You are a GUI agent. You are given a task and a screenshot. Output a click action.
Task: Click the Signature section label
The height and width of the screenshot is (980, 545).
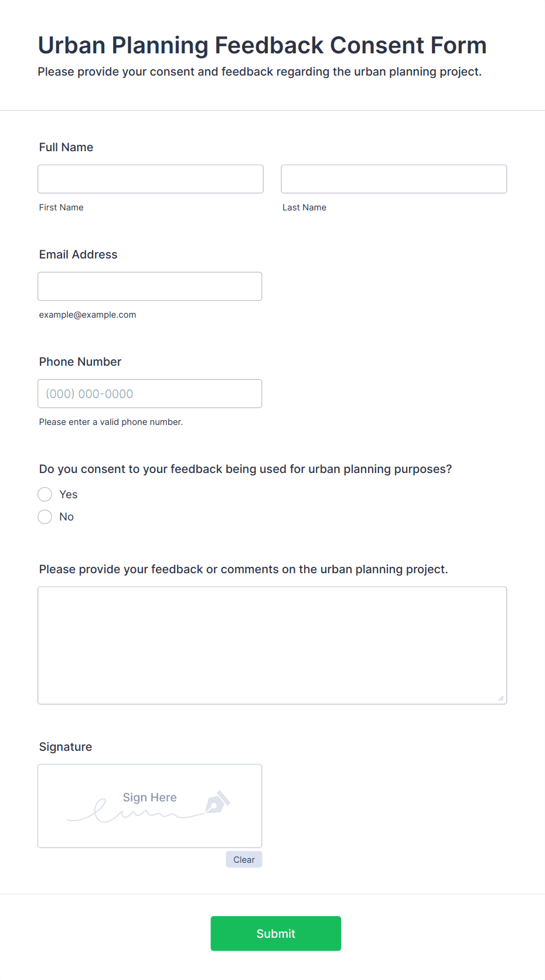click(66, 747)
